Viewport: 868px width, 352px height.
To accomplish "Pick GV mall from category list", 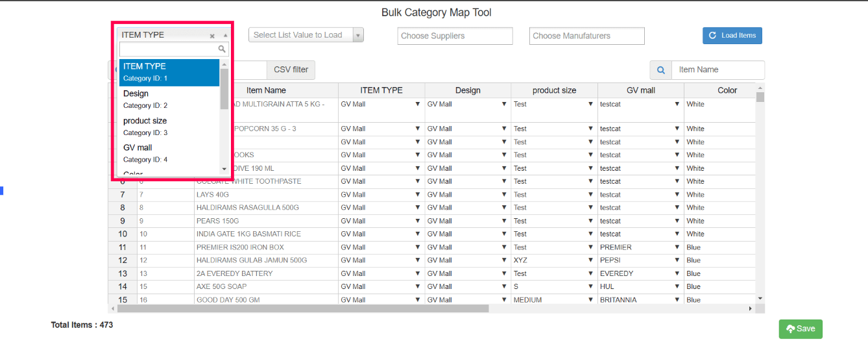I will coord(169,153).
